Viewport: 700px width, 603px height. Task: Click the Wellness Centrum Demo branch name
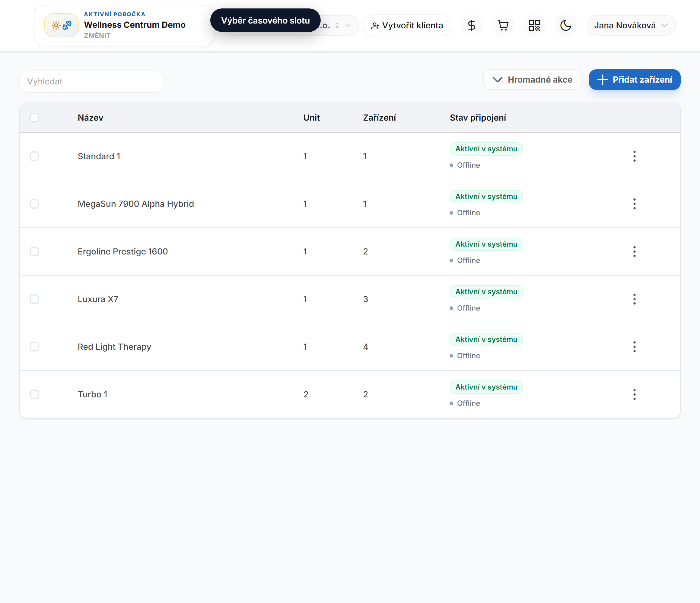point(135,25)
